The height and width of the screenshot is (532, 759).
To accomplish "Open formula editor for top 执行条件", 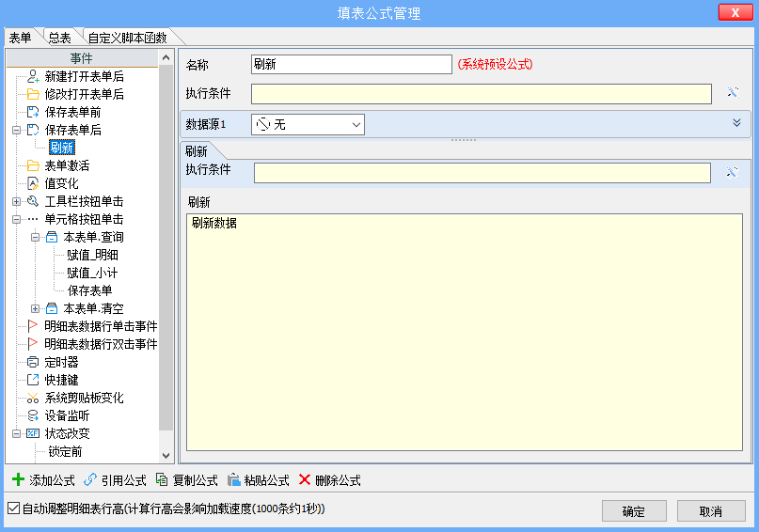I will point(733,93).
